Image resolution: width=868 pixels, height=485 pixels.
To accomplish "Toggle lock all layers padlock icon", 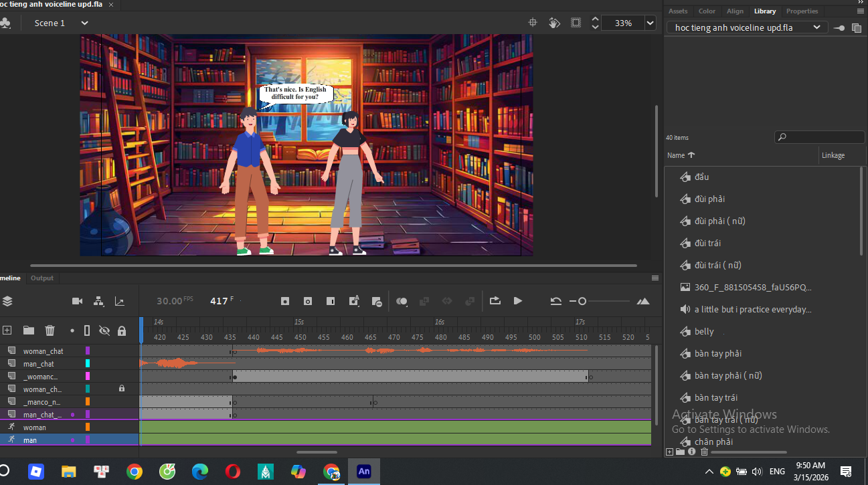I will (x=122, y=330).
